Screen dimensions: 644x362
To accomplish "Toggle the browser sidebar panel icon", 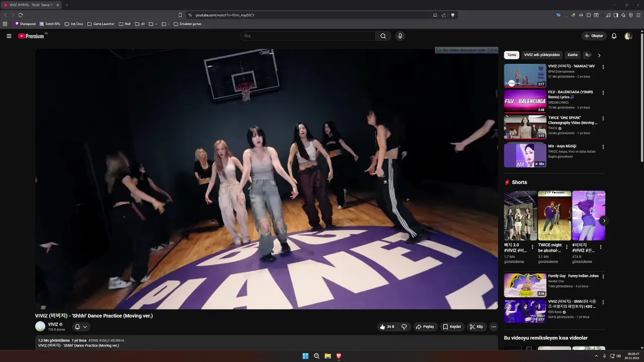I will pyautogui.click(x=615, y=15).
